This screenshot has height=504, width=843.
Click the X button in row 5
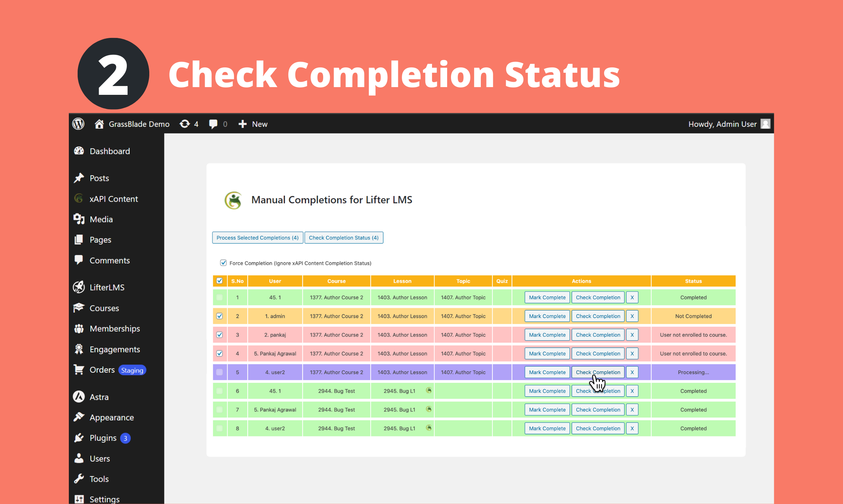click(x=632, y=372)
